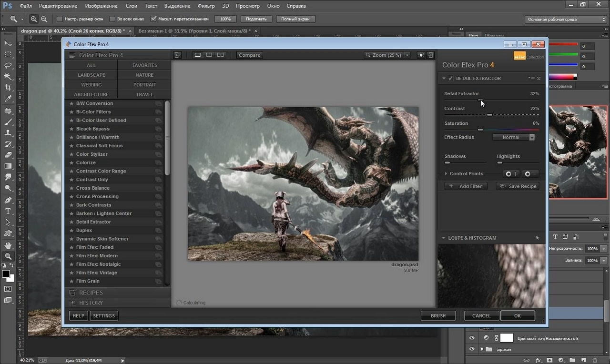Image resolution: width=610 pixels, height=364 pixels.
Task: Click the lightbulb background color icon
Action: pos(421,55)
